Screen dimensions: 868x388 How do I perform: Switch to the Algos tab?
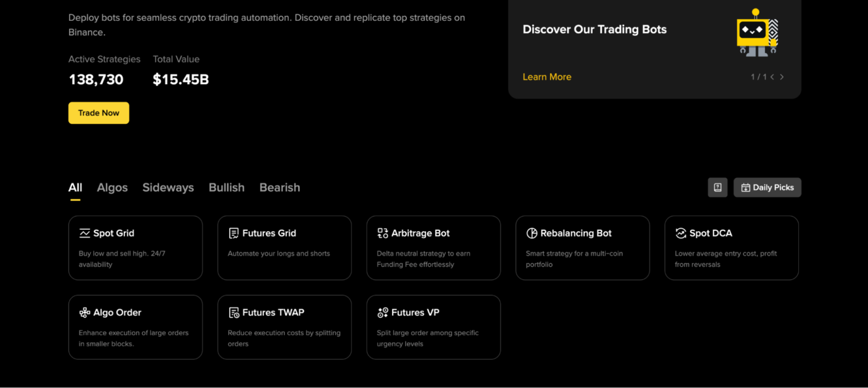tap(112, 188)
